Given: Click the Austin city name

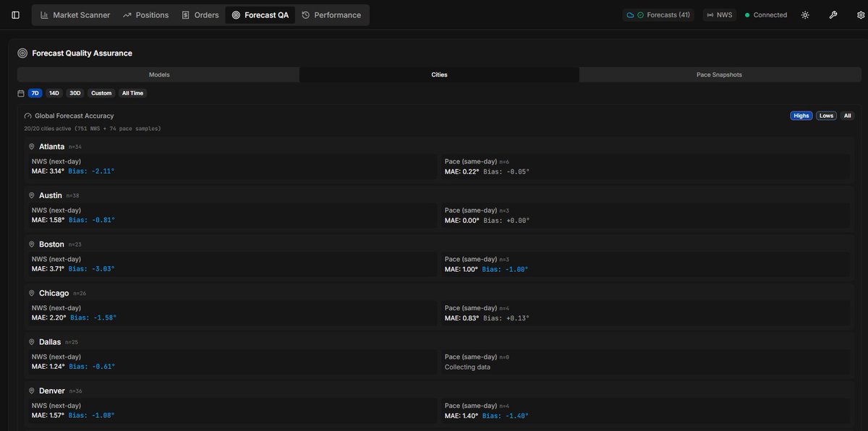Looking at the screenshot, I should [x=51, y=195].
